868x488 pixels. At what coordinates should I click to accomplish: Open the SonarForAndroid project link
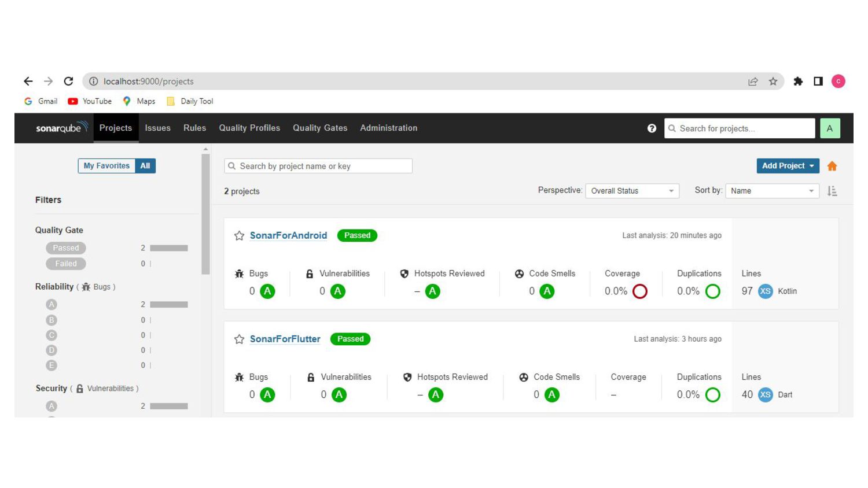point(288,235)
